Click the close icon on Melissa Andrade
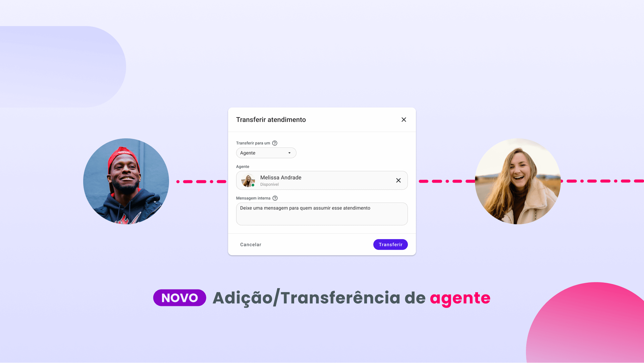Viewport: 644px width, 363px height. pyautogui.click(x=397, y=180)
